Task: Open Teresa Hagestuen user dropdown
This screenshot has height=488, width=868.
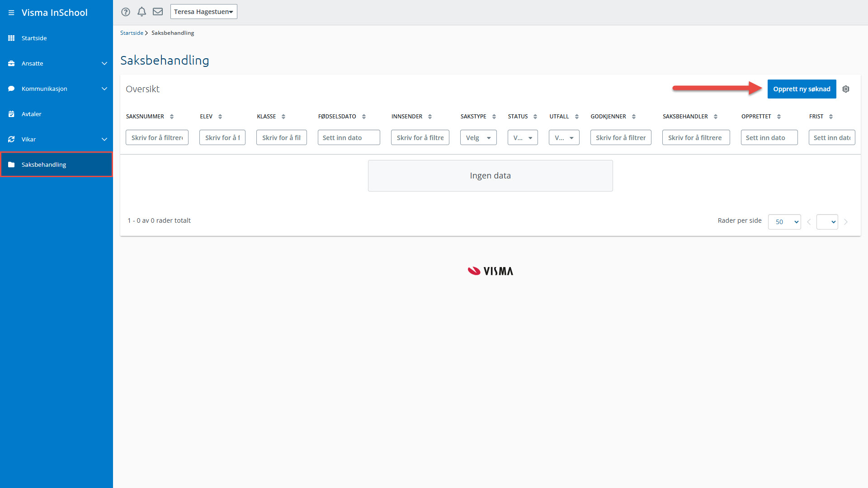Action: pyautogui.click(x=203, y=12)
